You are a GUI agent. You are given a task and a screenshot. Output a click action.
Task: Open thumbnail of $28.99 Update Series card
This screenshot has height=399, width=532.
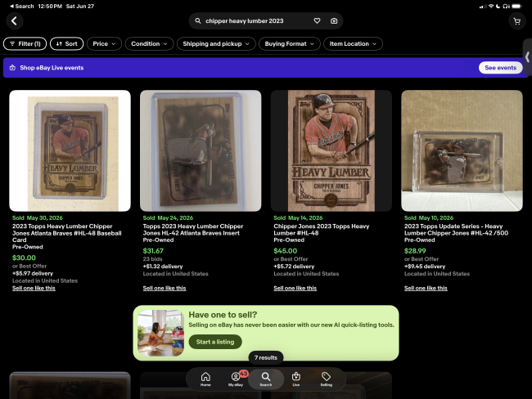point(462,151)
